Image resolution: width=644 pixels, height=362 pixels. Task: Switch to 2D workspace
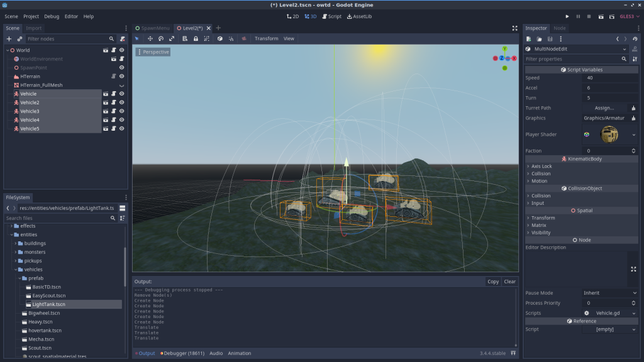click(x=293, y=16)
